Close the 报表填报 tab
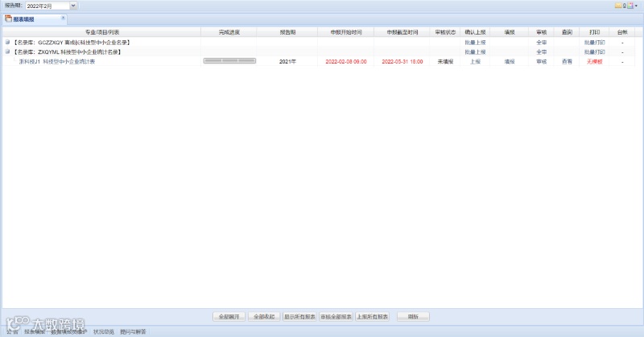 click(x=63, y=18)
